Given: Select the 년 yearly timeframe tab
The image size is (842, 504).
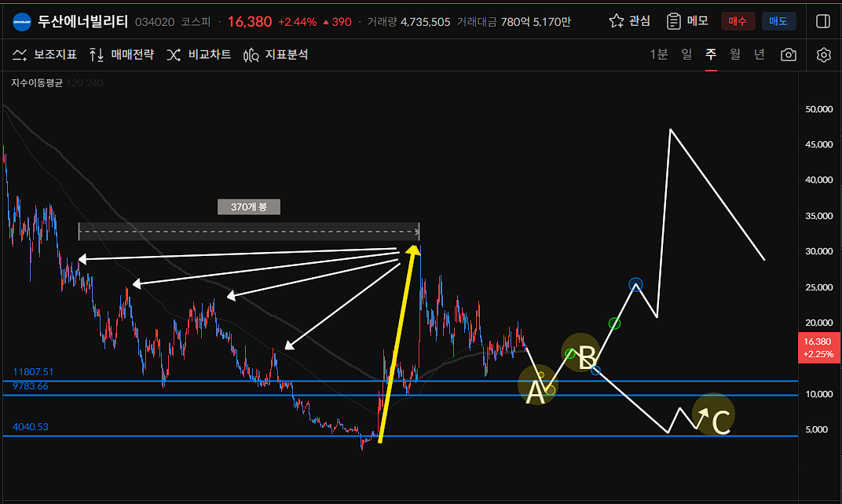Looking at the screenshot, I should coord(760,54).
